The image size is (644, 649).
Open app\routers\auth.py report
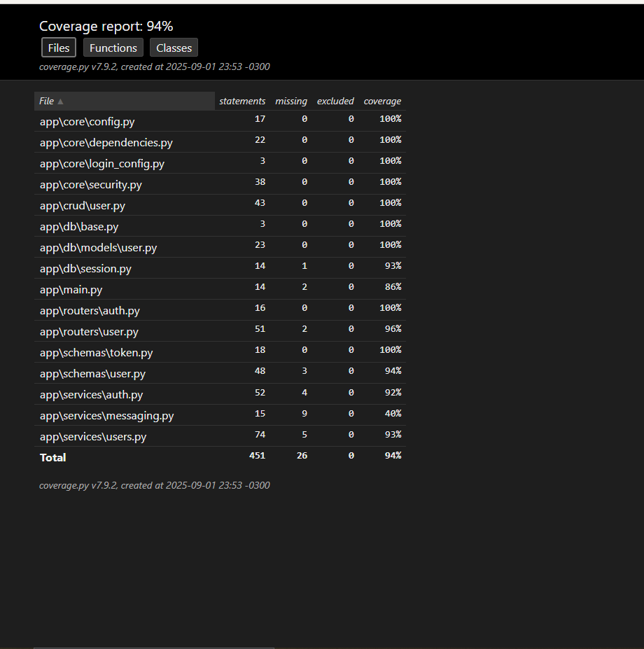pos(90,311)
